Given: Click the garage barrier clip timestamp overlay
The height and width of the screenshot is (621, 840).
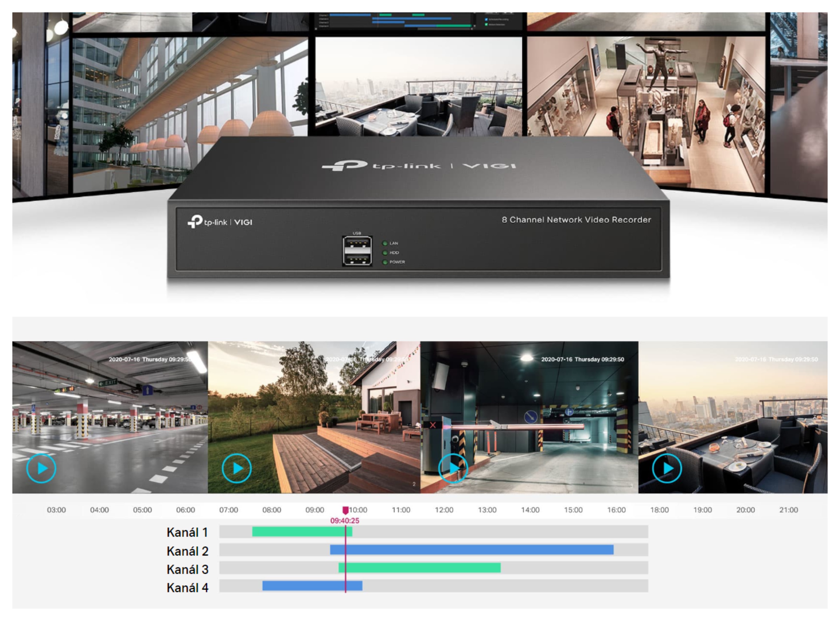Looking at the screenshot, I should [x=582, y=359].
